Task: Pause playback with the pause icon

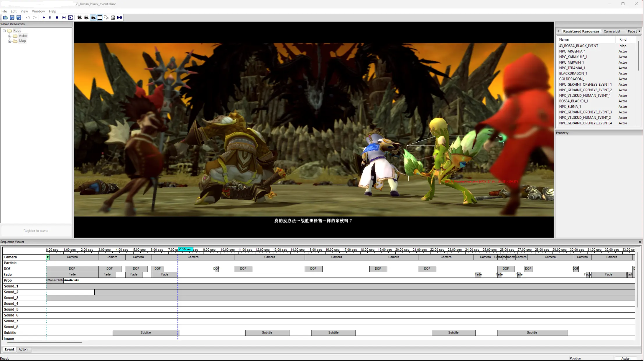Action: tap(50, 17)
